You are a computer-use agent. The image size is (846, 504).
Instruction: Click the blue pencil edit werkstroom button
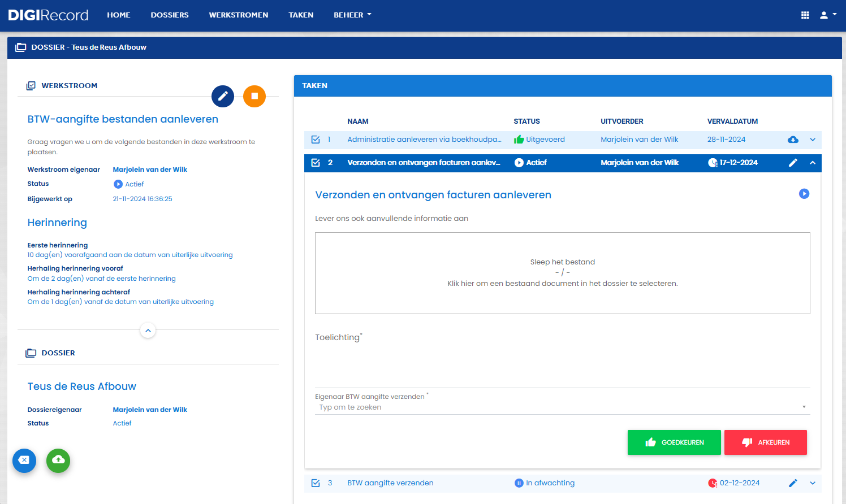[223, 96]
